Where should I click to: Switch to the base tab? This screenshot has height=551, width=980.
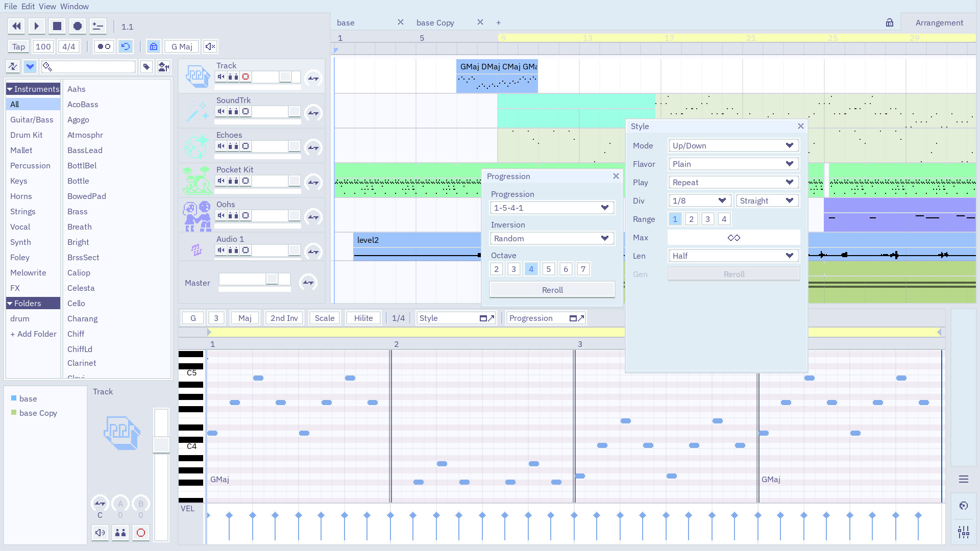click(346, 22)
